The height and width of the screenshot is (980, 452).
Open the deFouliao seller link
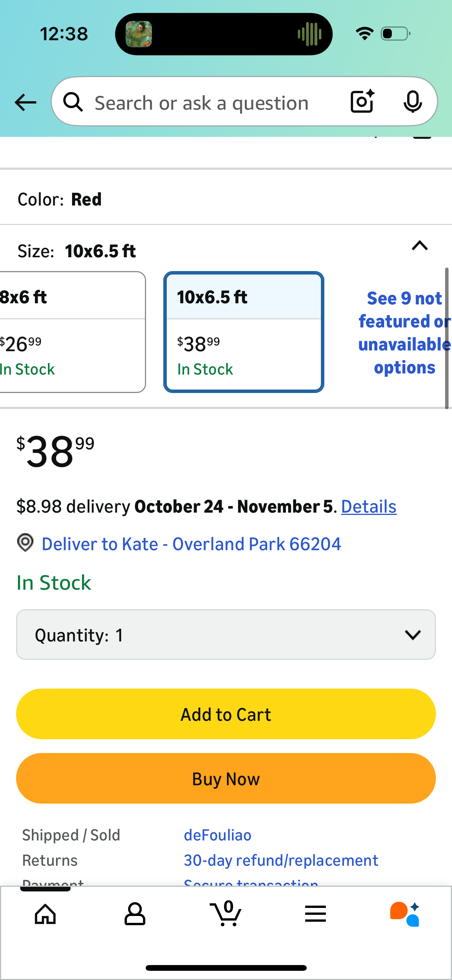[217, 835]
